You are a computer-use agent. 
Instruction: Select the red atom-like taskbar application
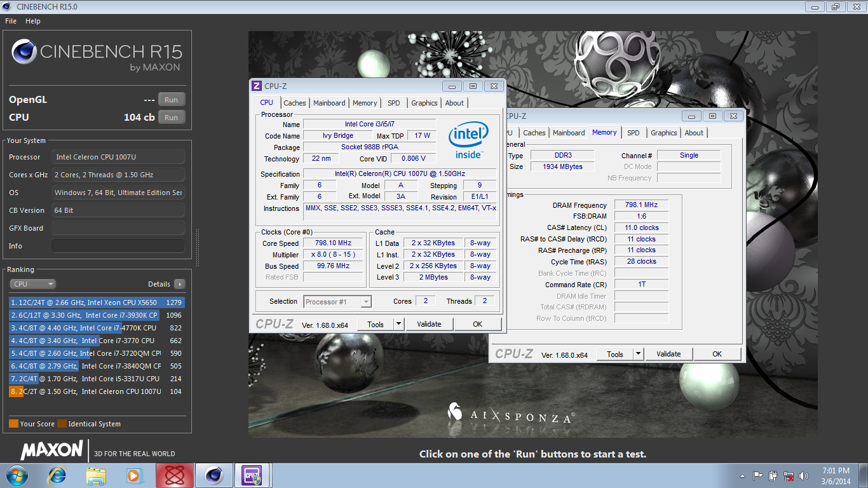pos(174,475)
